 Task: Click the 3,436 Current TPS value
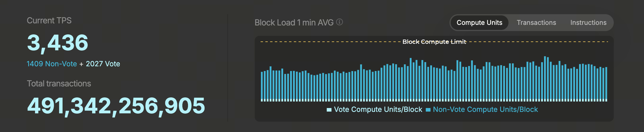click(x=58, y=43)
